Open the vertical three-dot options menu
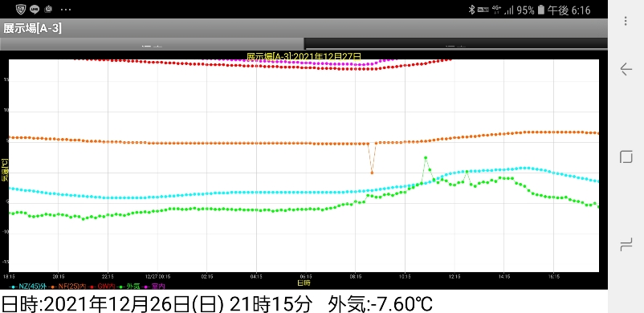 coord(626,21)
